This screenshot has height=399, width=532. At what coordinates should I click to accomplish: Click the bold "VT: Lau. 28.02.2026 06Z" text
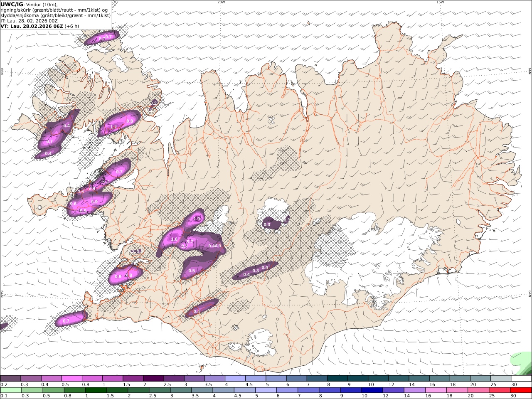32,26
